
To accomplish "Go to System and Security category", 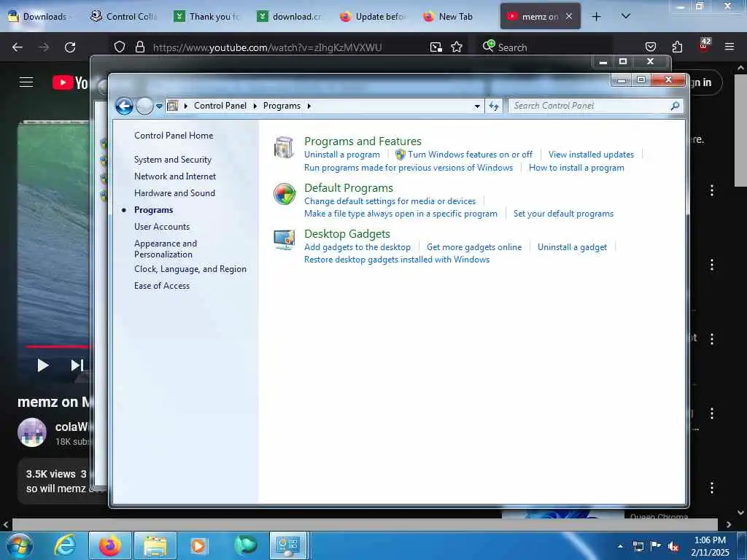I will click(x=172, y=160).
